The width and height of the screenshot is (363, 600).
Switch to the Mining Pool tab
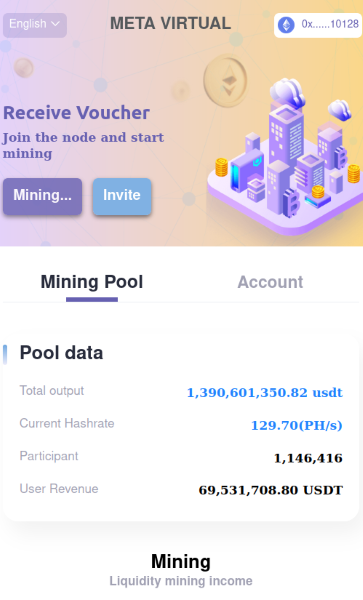(92, 282)
